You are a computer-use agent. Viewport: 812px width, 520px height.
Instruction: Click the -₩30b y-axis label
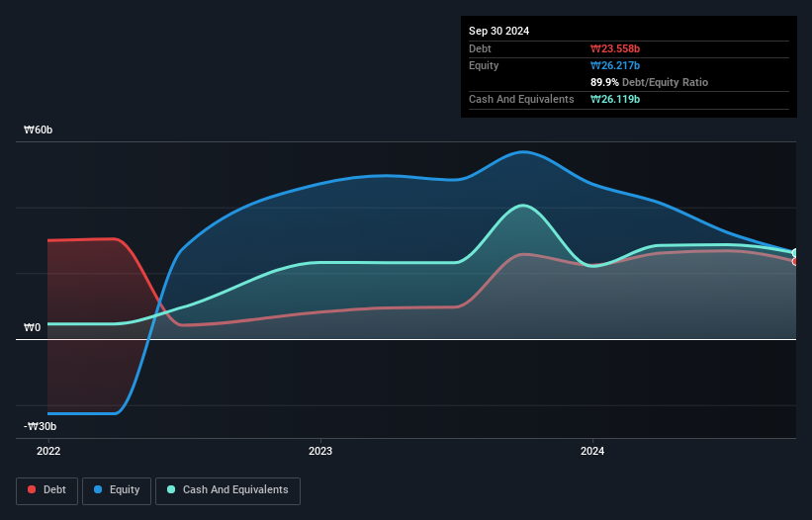(x=40, y=426)
